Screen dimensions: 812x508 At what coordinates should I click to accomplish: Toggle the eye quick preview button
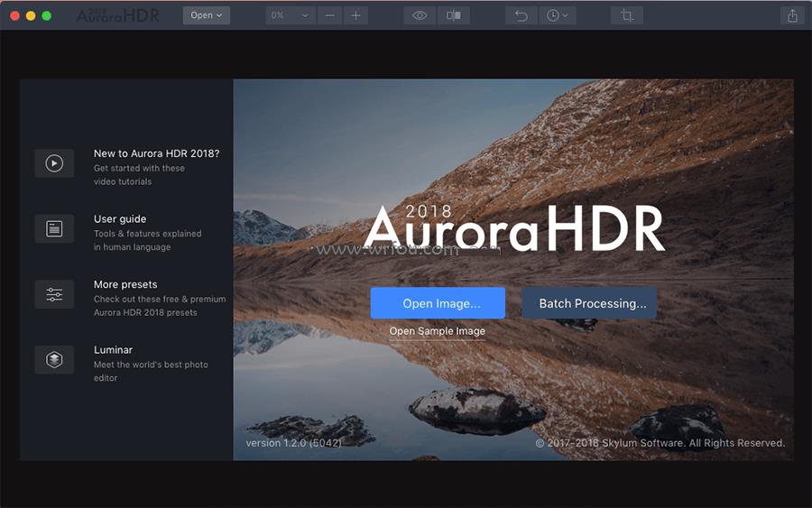(420, 15)
